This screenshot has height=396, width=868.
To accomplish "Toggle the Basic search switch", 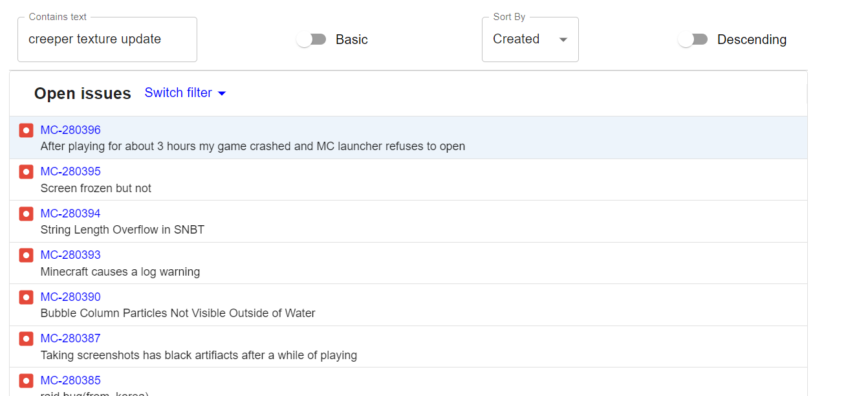I will pos(312,39).
